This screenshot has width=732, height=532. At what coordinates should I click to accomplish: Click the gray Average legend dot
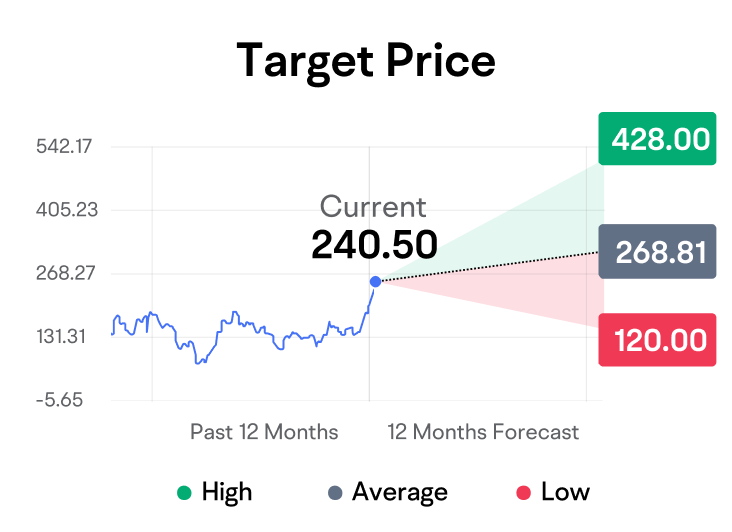[335, 492]
